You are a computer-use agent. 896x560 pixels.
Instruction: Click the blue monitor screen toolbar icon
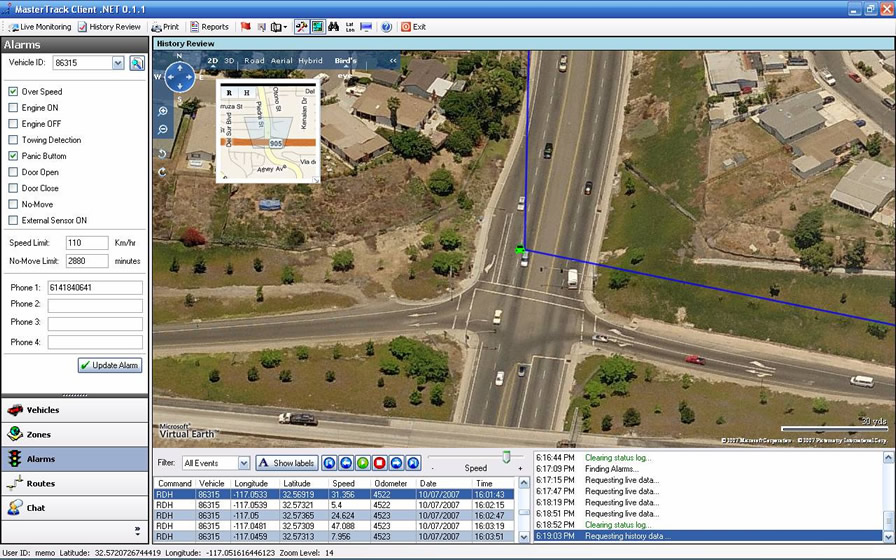(x=366, y=27)
